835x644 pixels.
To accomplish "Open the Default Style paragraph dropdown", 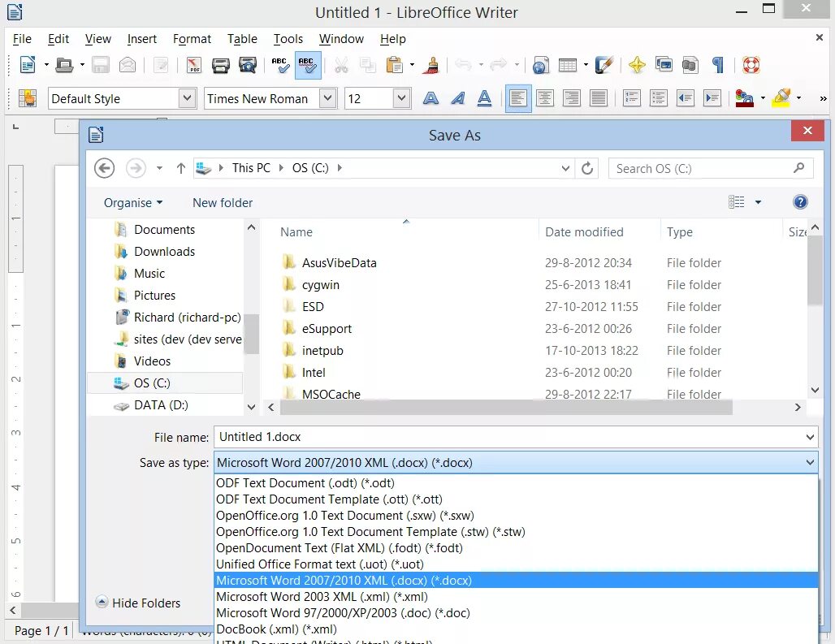I will pyautogui.click(x=187, y=98).
